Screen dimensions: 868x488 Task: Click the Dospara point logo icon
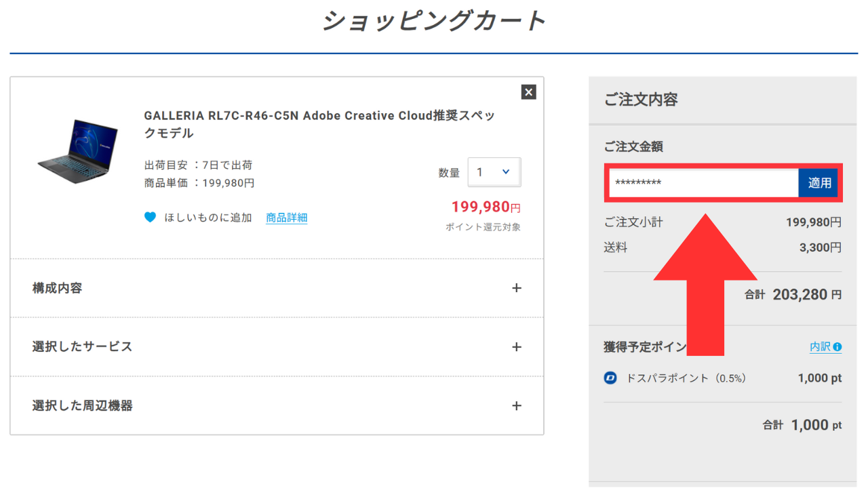(610, 378)
